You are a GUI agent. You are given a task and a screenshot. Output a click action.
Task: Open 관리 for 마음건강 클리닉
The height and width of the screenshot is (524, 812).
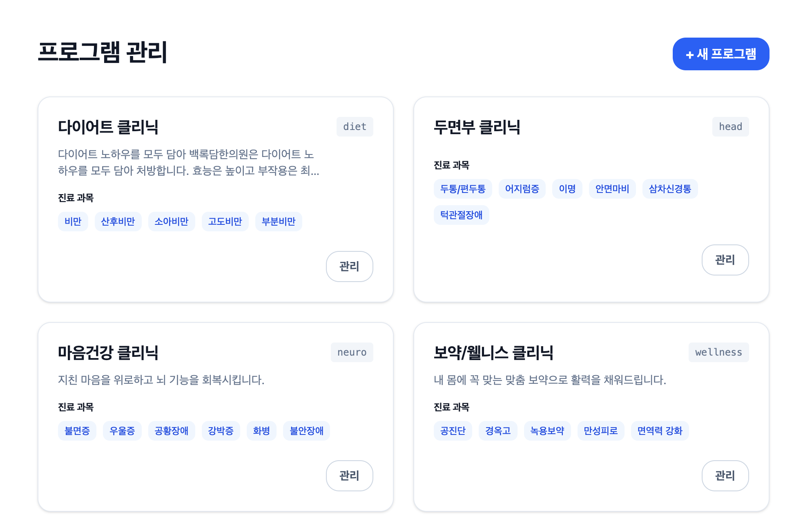tap(349, 476)
